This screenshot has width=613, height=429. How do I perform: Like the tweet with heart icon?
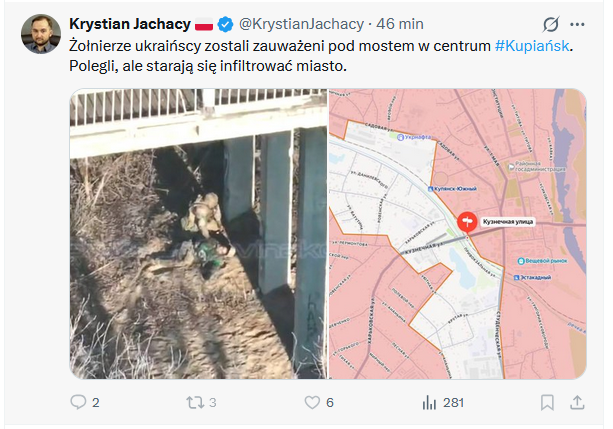click(310, 402)
